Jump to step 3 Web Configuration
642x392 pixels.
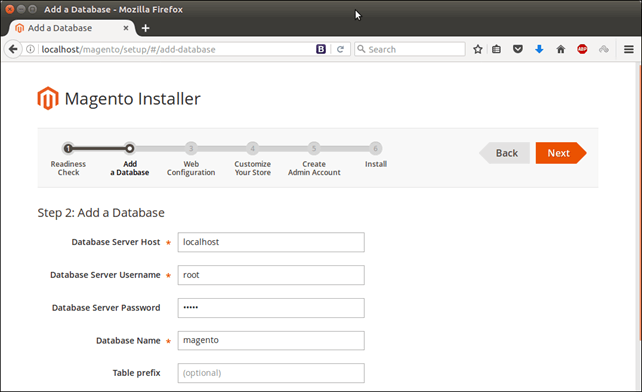191,148
